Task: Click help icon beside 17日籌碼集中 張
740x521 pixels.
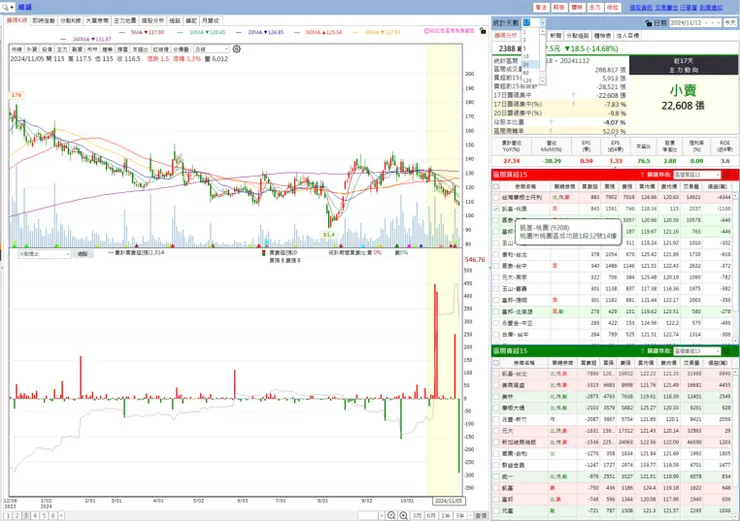Action: [573, 95]
